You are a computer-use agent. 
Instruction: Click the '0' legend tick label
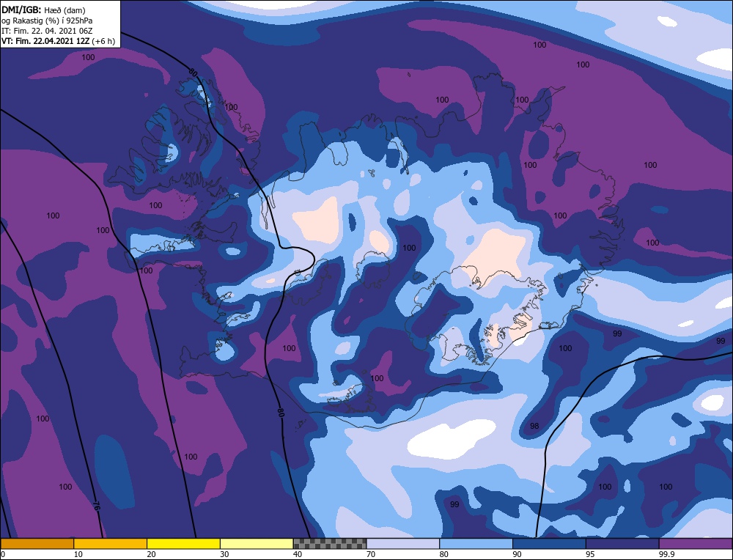point(3,554)
